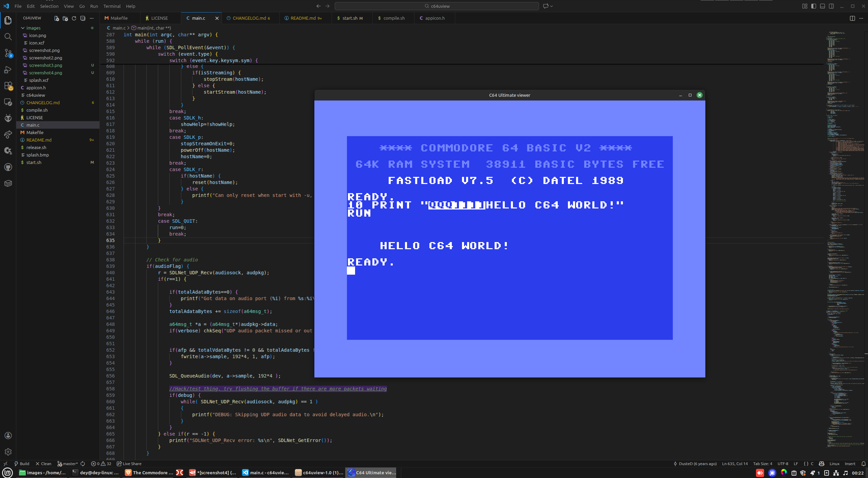The height and width of the screenshot is (478, 868).
Task: Open the Extensions view
Action: tap(8, 86)
